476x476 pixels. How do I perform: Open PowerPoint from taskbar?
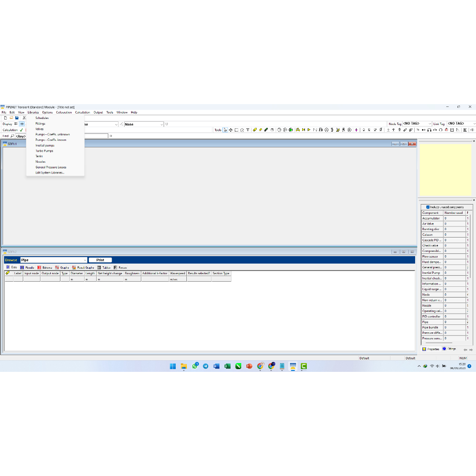point(249,366)
